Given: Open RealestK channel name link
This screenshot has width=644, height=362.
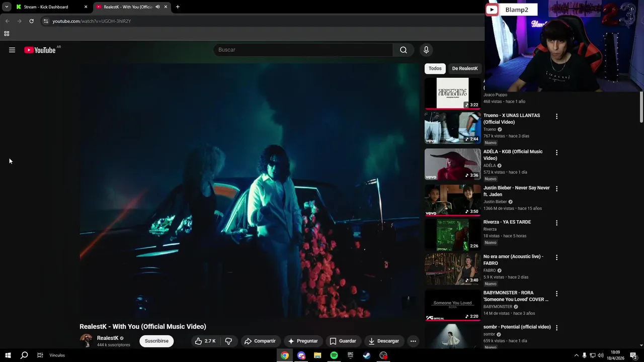Looking at the screenshot, I should [x=108, y=338].
